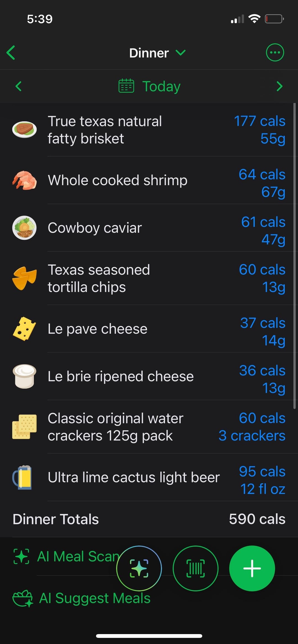Open Le pave cheese entry

[x=97, y=329]
